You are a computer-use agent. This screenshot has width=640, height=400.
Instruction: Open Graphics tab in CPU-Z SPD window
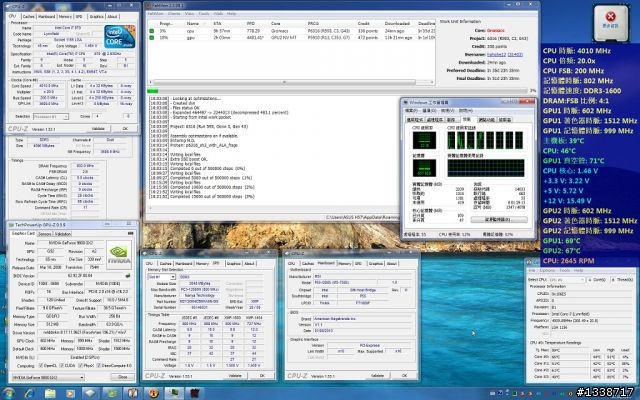pyautogui.click(x=233, y=264)
